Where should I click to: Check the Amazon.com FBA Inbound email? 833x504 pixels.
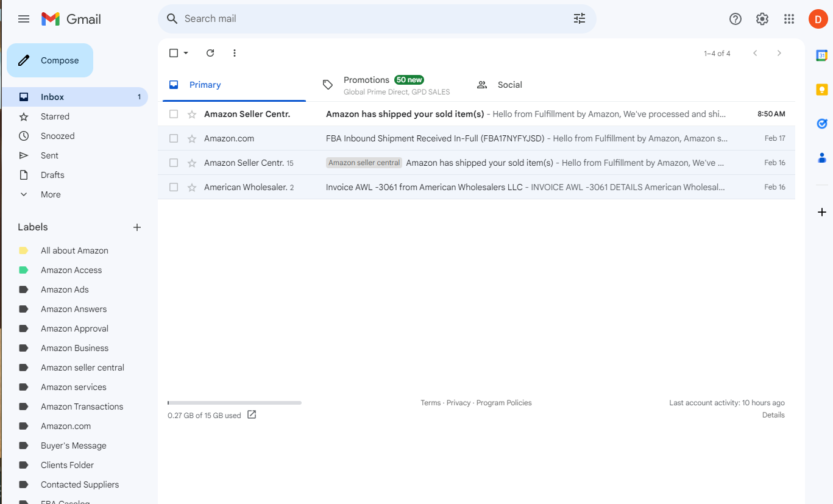click(x=174, y=138)
